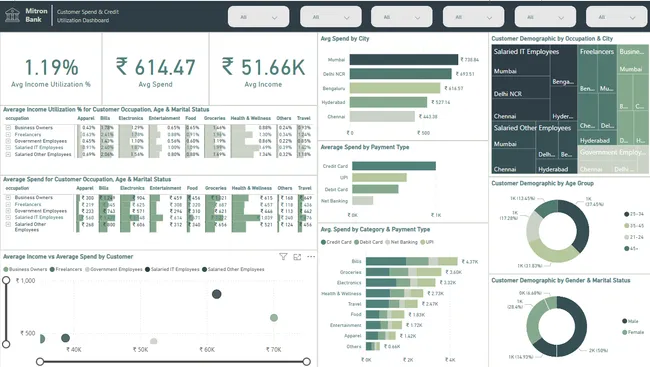Click occupation column header in Average Spend table
Viewport: 650px width, 367px height.
pyautogui.click(x=17, y=188)
